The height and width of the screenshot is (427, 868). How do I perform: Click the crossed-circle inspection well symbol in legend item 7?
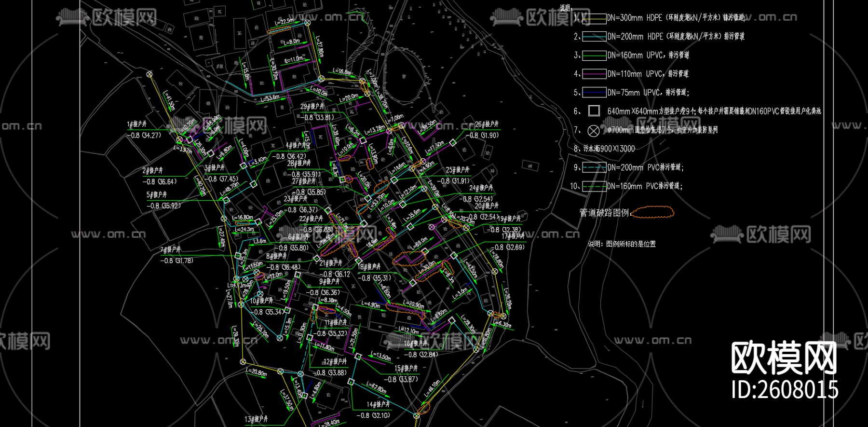point(594,130)
